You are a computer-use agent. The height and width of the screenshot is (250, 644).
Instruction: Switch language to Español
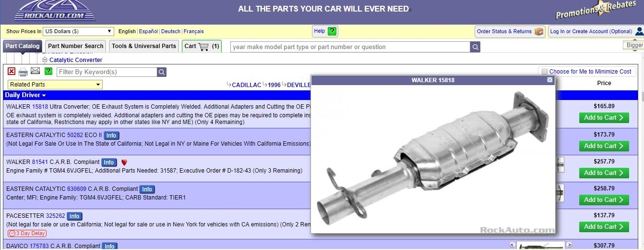148,31
